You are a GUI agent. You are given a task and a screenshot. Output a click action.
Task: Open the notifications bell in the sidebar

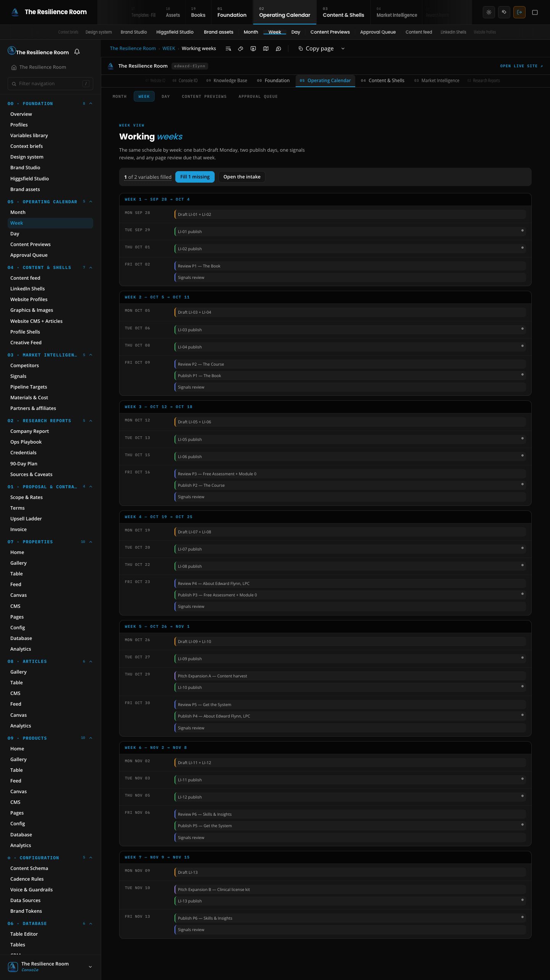77,52
